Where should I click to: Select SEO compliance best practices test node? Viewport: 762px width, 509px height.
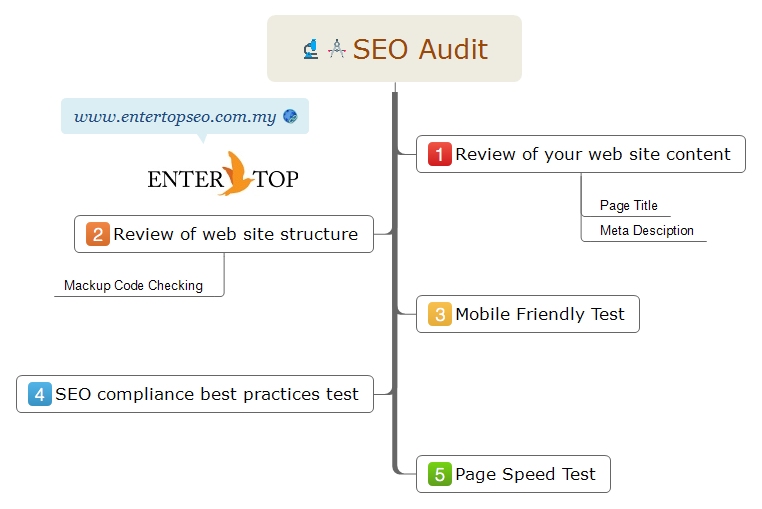click(195, 394)
